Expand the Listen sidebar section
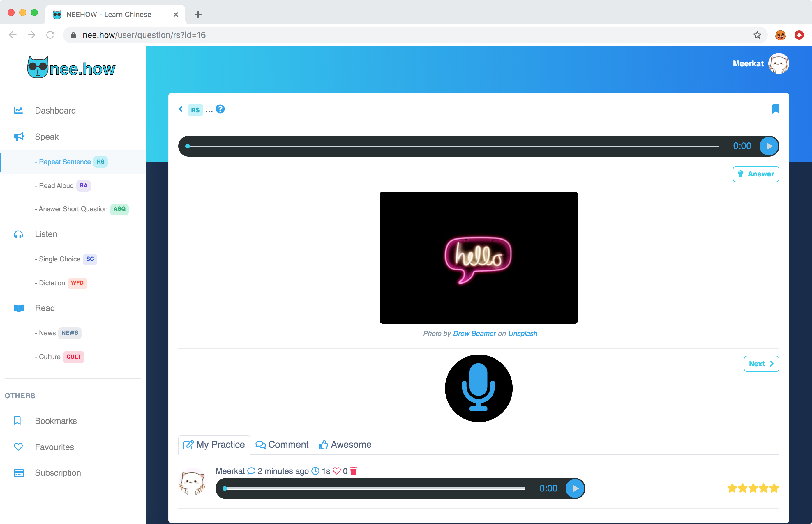The width and height of the screenshot is (812, 524). coord(46,234)
